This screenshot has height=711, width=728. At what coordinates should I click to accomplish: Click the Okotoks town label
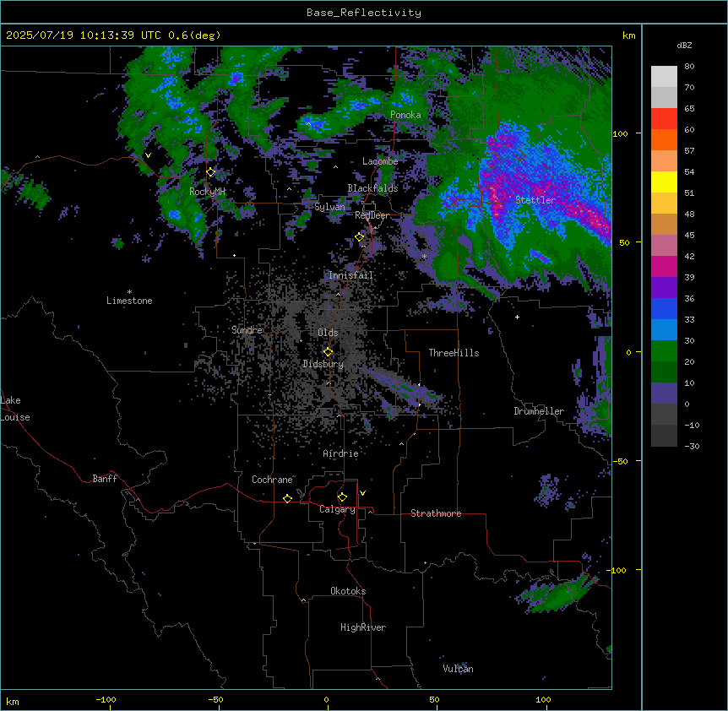coord(348,591)
